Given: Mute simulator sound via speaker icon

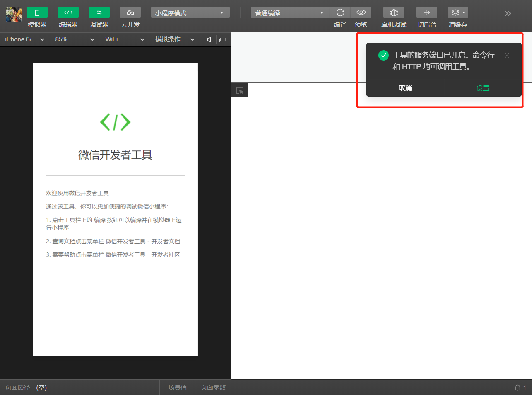Looking at the screenshot, I should pos(209,39).
